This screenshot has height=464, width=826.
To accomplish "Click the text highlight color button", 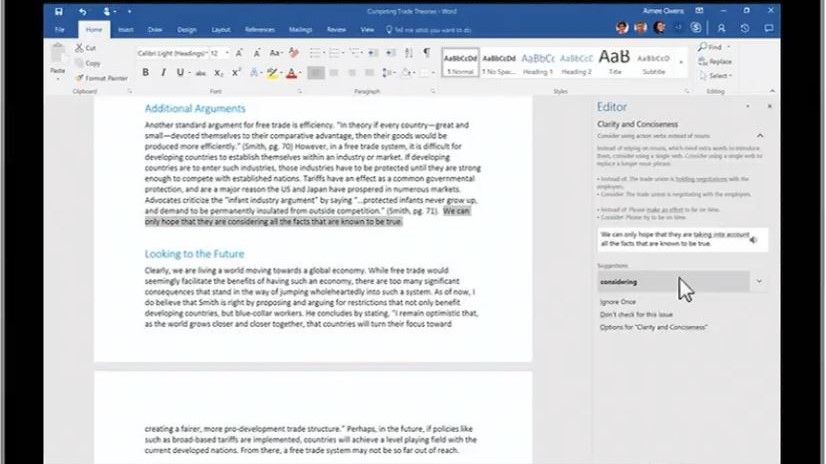I will coord(271,73).
